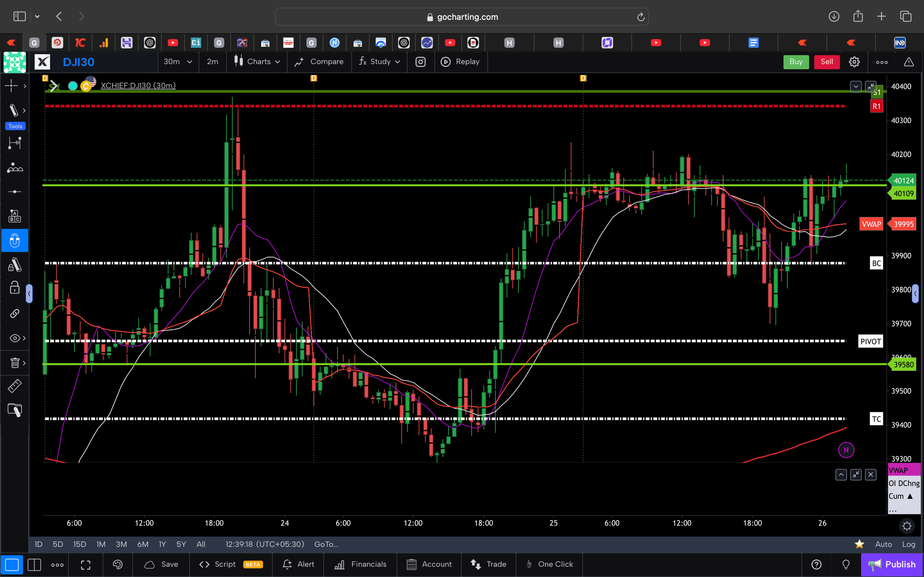Screen dimensions: 924x577
Task: Open Financials from the bottom toolbar
Action: tap(360, 564)
